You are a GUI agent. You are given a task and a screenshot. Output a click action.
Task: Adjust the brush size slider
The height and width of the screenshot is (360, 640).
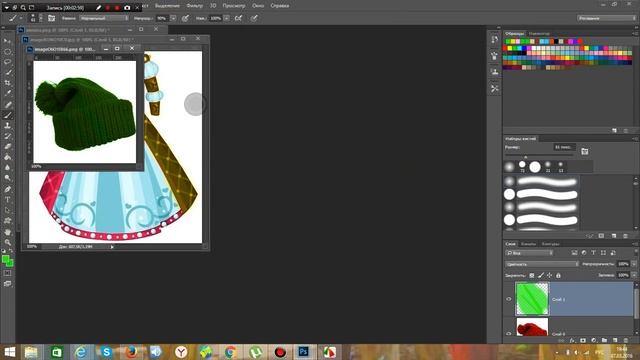(x=526, y=157)
